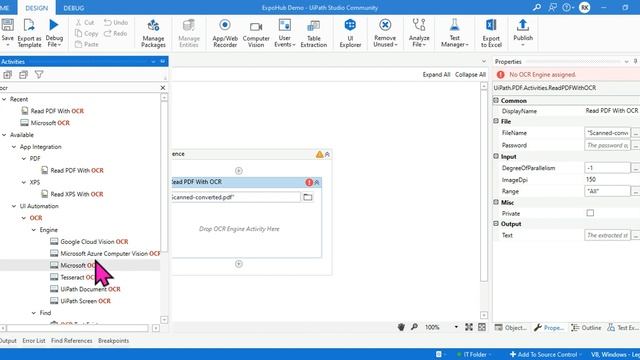
Task: Click the FileName property field
Action: point(607,133)
